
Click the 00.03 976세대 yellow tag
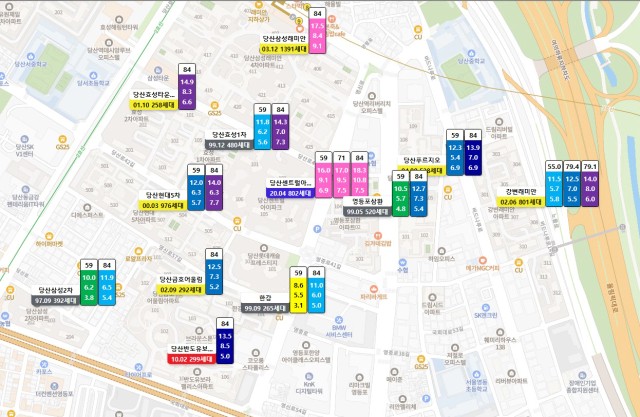click(x=162, y=206)
